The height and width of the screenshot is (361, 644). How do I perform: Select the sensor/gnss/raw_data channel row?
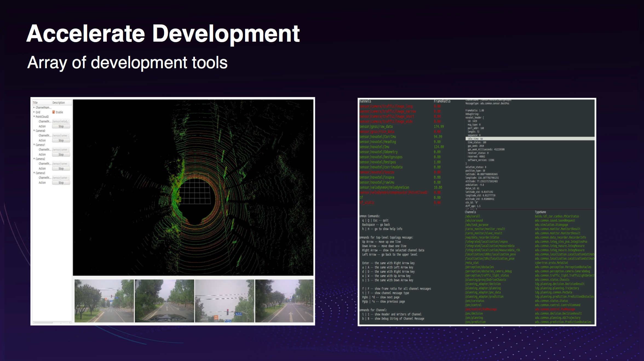point(376,127)
